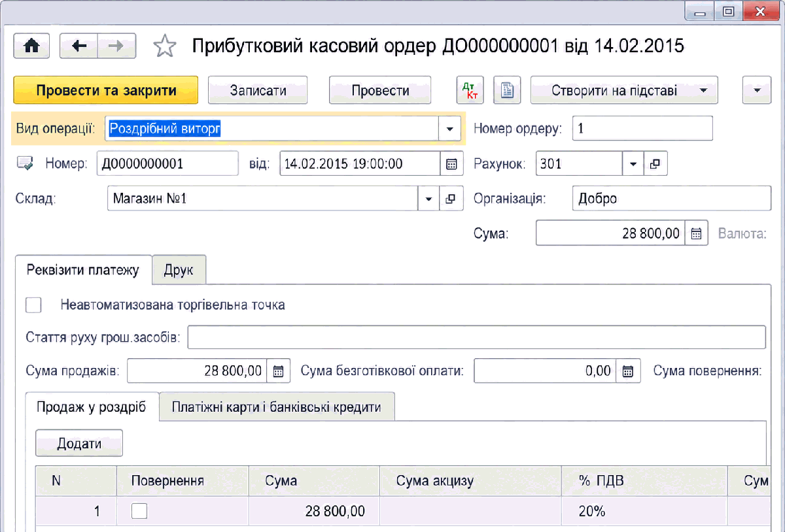Viewport: 785px width, 532px height.
Task: Click the Додати button
Action: (x=79, y=443)
